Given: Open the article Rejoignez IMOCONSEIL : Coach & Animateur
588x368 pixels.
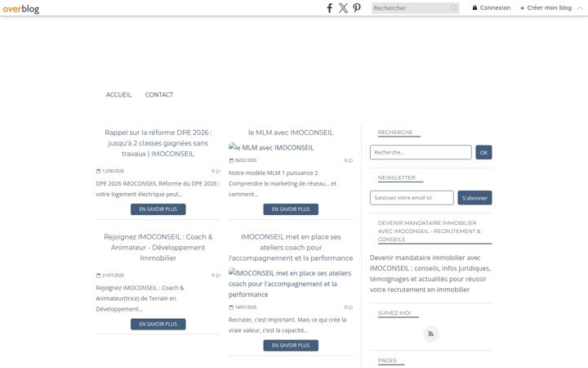Looking at the screenshot, I should tap(158, 248).
